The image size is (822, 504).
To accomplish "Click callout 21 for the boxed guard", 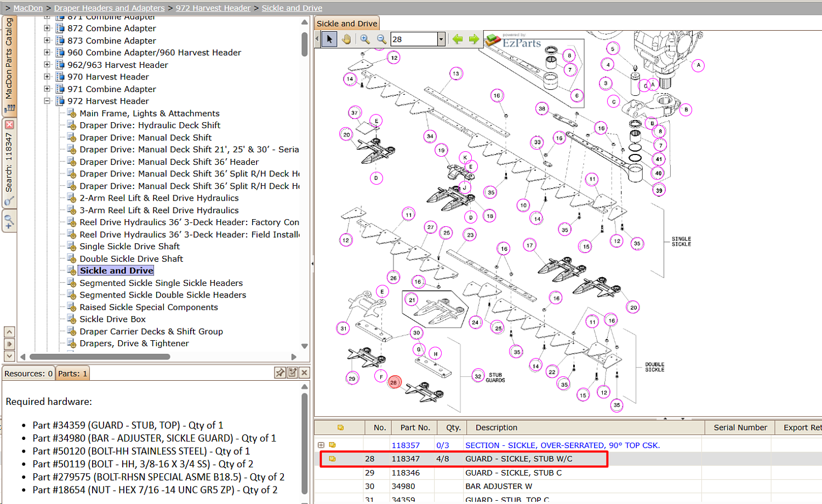I will coord(412,300).
